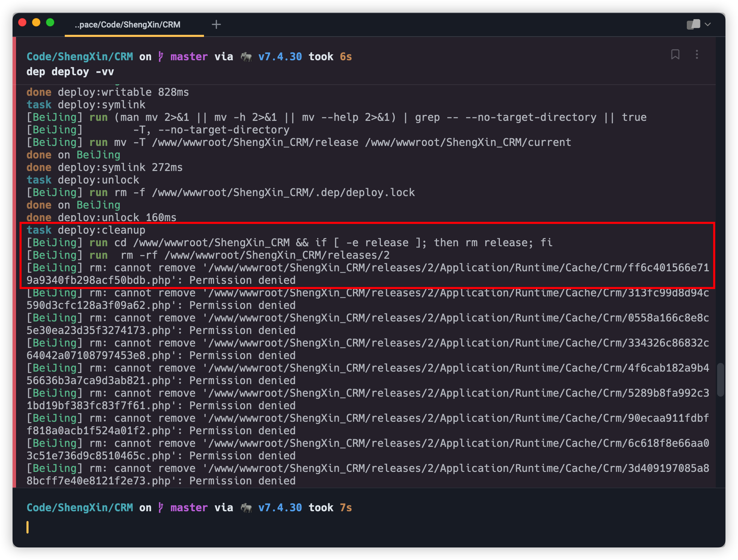Image resolution: width=738 pixels, height=560 pixels.
Task: Click 'done deploy:symlink 272ms' line
Action: [104, 168]
